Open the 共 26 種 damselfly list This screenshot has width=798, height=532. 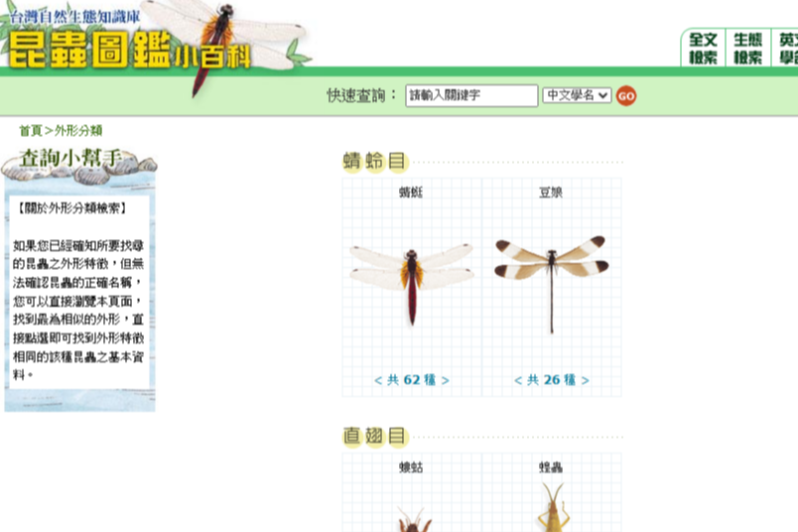[x=552, y=380]
